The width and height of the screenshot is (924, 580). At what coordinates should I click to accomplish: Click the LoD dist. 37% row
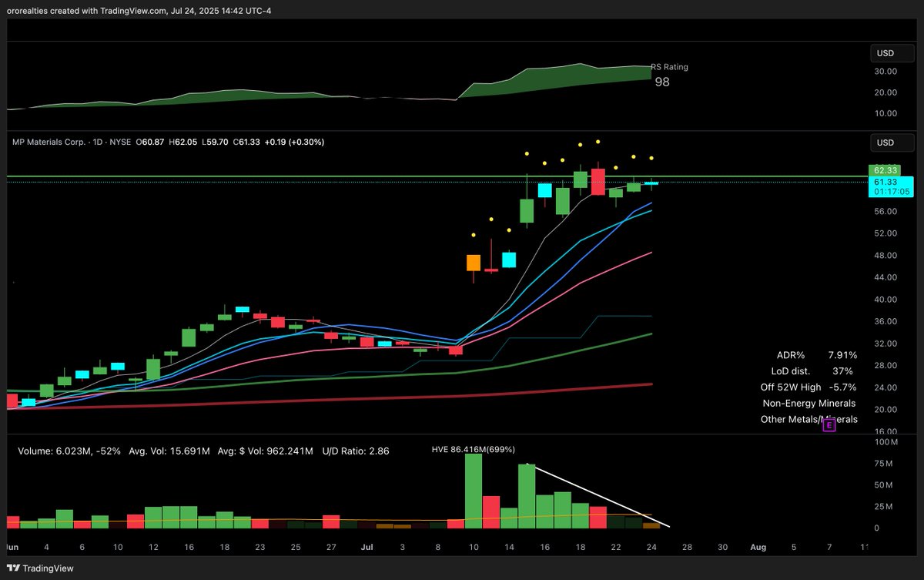812,371
